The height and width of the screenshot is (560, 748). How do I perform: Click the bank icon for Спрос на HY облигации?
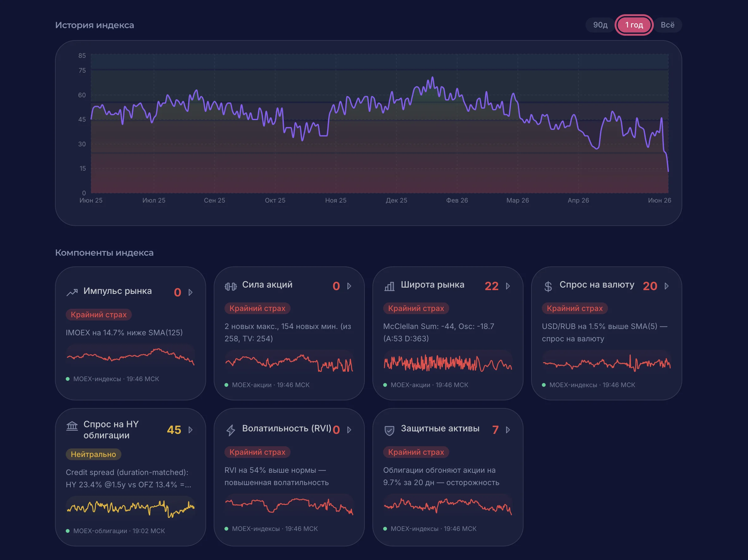pos(72,426)
